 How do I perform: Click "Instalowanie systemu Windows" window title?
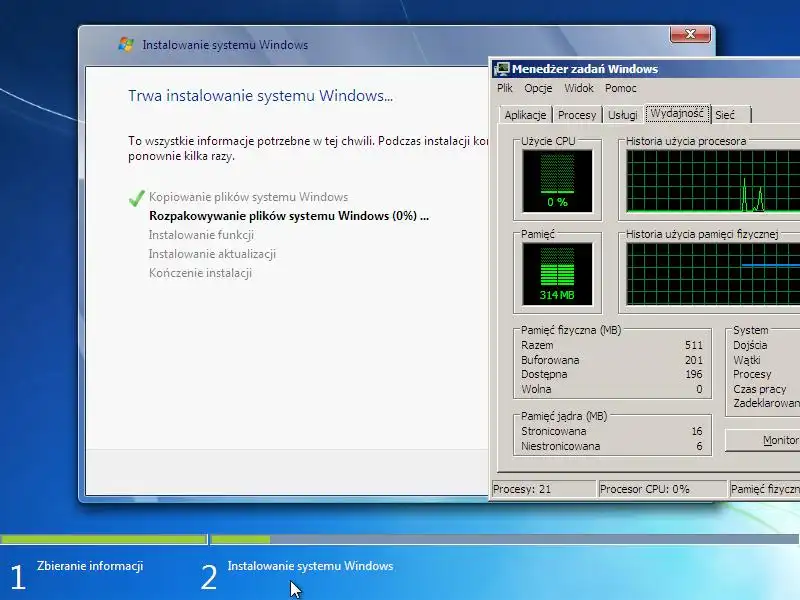[x=225, y=45]
